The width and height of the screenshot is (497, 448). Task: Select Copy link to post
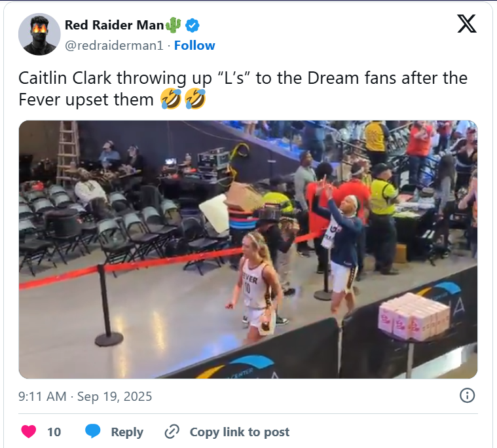pos(239,432)
